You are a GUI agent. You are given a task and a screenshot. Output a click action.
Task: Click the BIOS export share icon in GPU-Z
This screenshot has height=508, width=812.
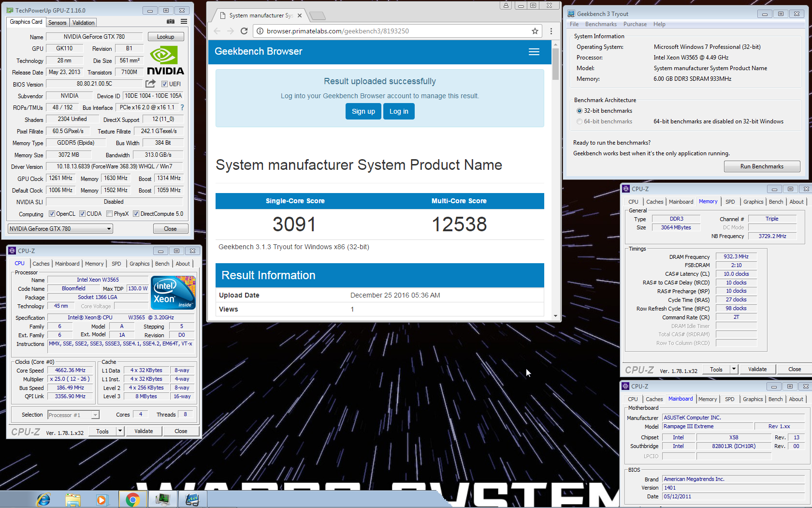[x=151, y=84]
